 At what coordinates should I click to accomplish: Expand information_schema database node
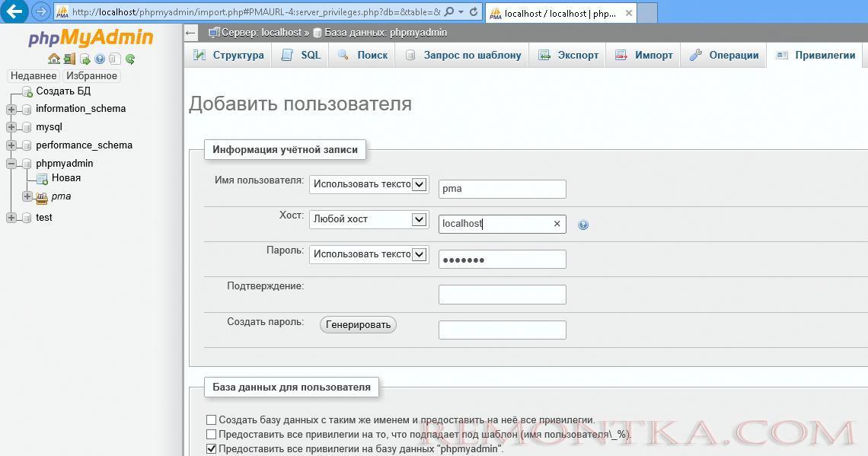tap(11, 109)
